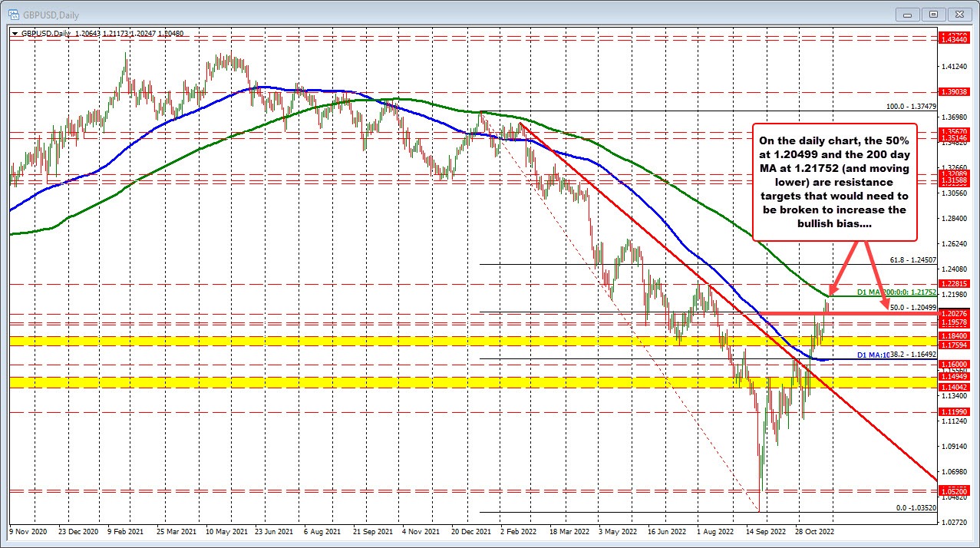This screenshot has height=548, width=980.
Task: Click the red 1.05200 price tag
Action: point(954,490)
